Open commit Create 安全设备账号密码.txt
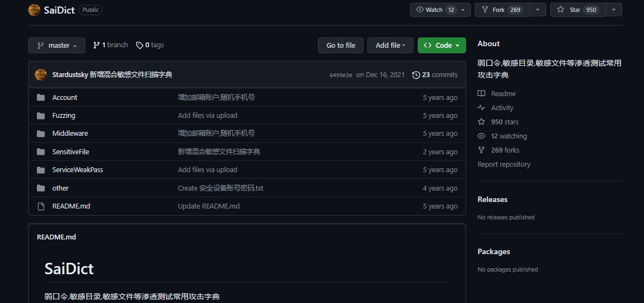 221,188
